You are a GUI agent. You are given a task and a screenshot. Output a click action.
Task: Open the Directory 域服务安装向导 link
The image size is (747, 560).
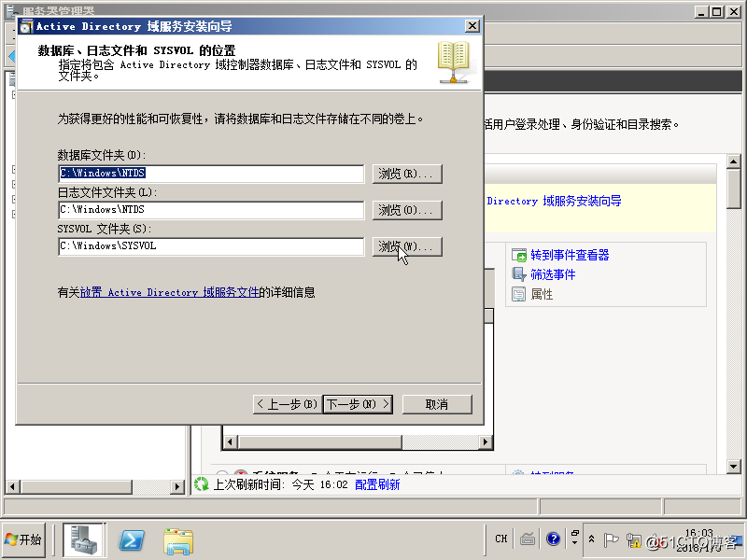click(x=554, y=201)
